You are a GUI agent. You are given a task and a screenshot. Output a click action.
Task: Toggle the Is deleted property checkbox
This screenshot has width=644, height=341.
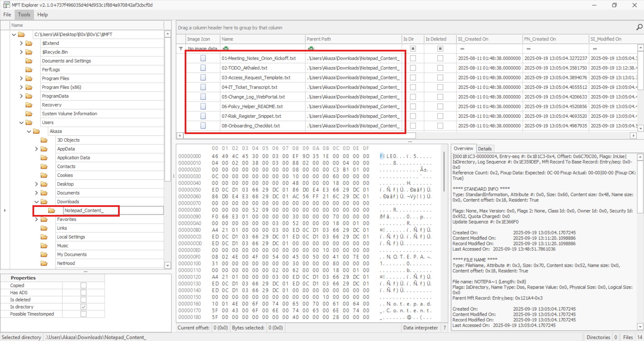(84, 300)
